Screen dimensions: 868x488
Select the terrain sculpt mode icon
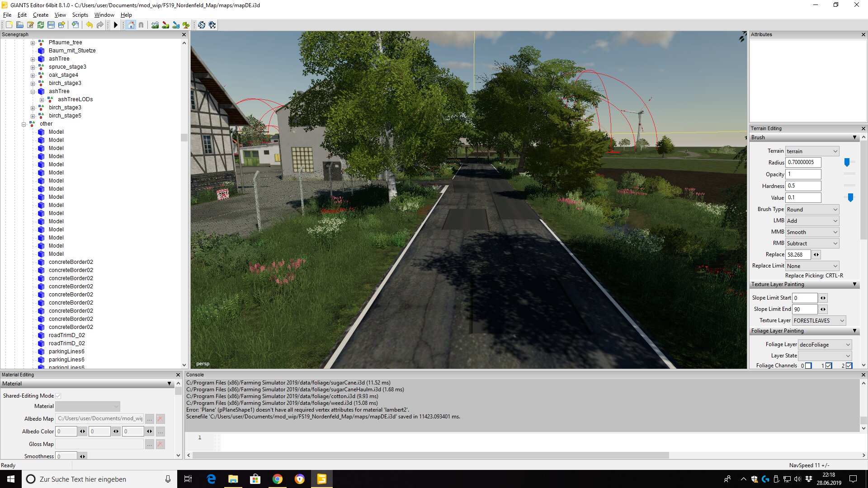click(155, 25)
